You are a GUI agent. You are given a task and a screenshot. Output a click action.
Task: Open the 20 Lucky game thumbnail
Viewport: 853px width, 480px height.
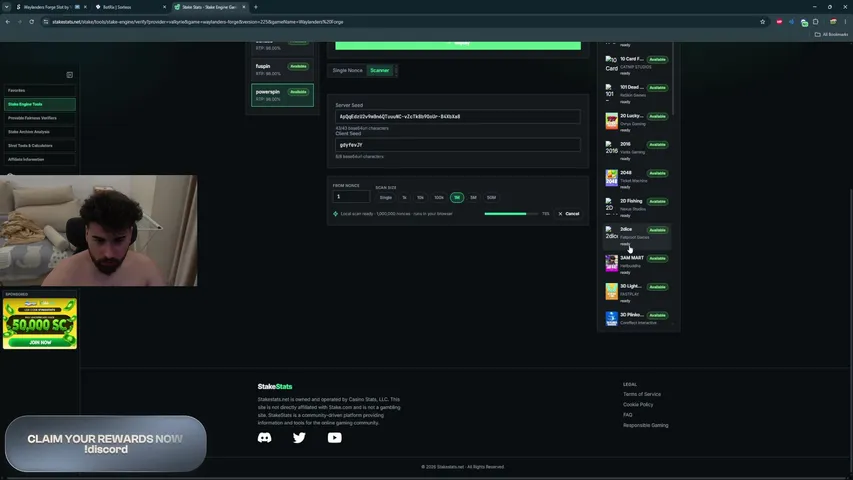pyautogui.click(x=611, y=121)
